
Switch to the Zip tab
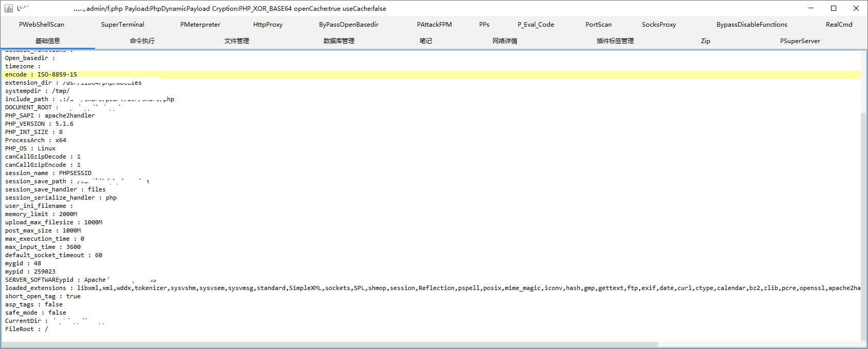[706, 41]
